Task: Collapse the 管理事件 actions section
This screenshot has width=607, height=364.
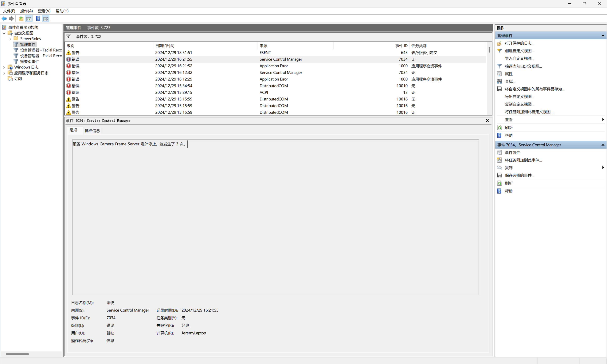Action: (603, 36)
